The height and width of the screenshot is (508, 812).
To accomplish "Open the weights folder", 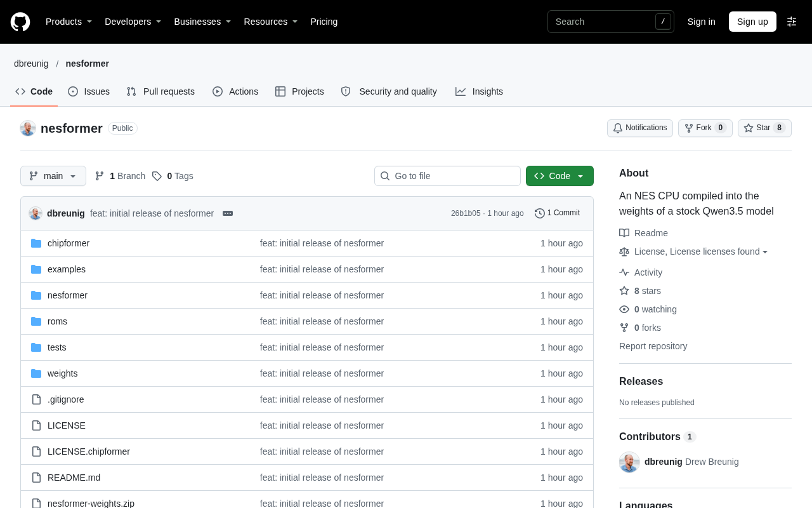I will [x=63, y=373].
